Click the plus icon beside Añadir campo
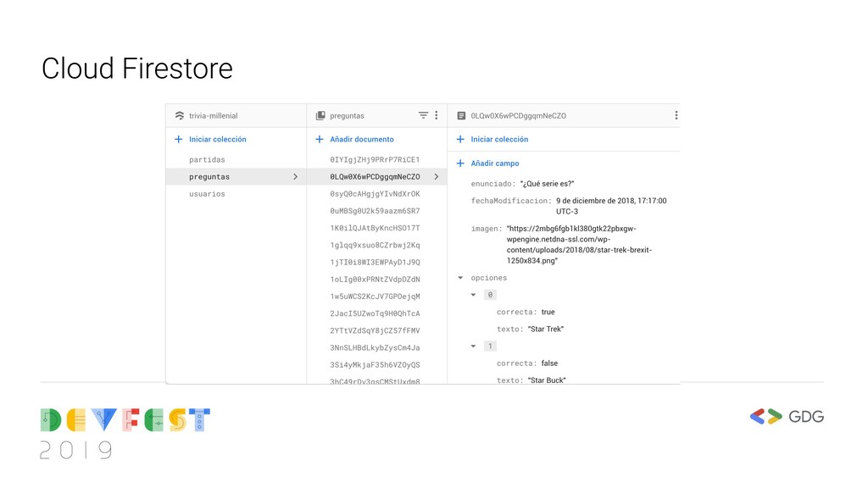 click(460, 164)
